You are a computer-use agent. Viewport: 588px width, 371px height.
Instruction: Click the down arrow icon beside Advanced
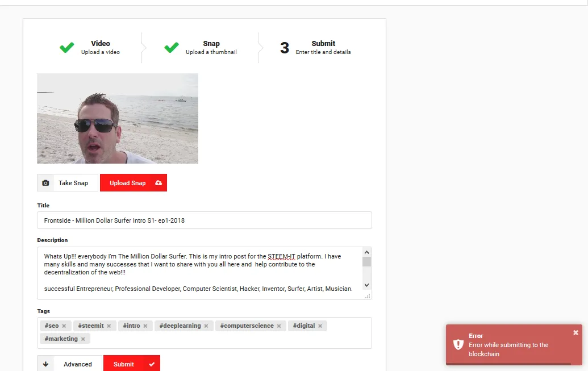(x=46, y=364)
